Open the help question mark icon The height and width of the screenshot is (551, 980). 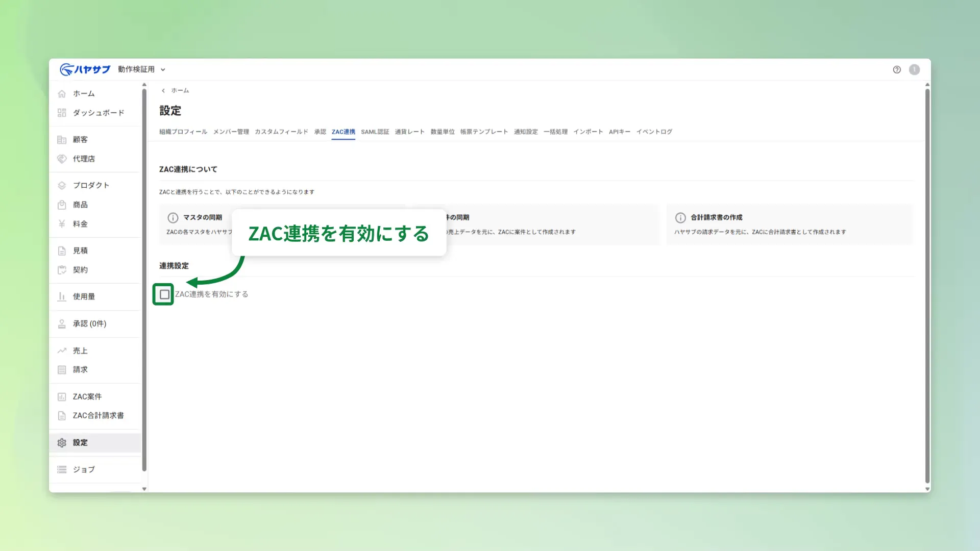tap(897, 69)
